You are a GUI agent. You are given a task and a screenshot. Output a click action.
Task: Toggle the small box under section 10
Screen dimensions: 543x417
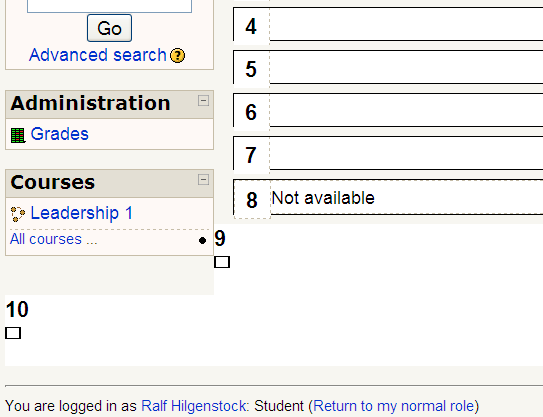13,333
